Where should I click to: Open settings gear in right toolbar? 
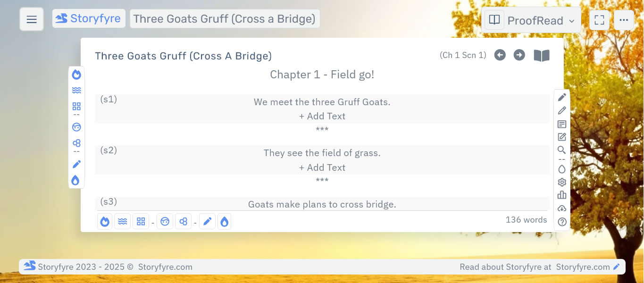pos(562,182)
